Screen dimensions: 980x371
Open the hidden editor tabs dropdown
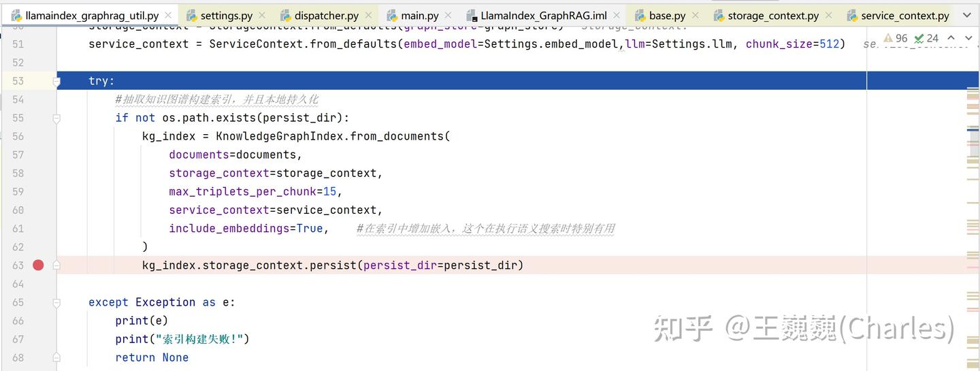click(967, 15)
